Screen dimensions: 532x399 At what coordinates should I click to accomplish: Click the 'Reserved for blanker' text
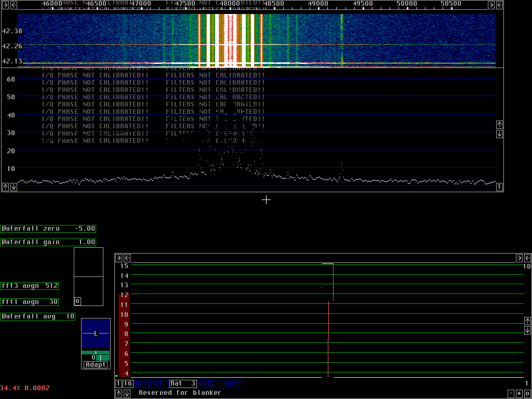[x=180, y=393]
